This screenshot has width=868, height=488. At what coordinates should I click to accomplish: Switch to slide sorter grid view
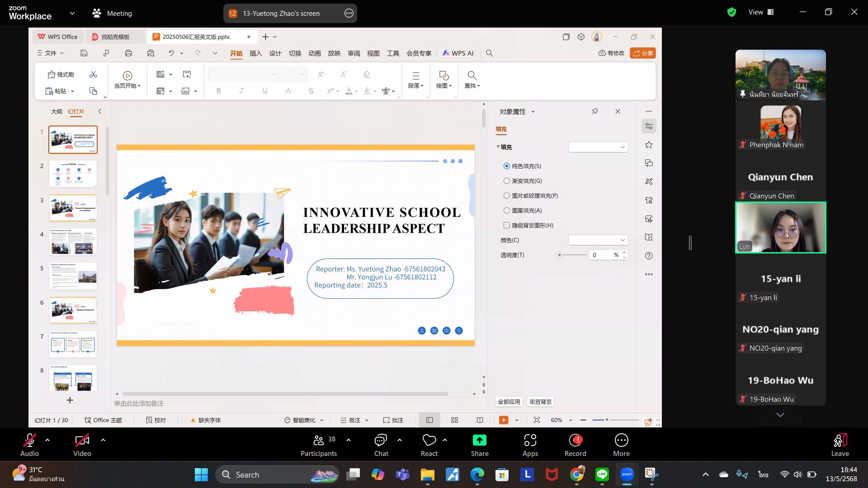[x=455, y=420]
